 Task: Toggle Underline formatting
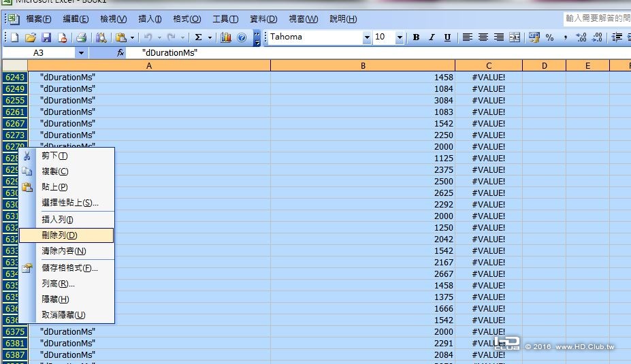447,37
